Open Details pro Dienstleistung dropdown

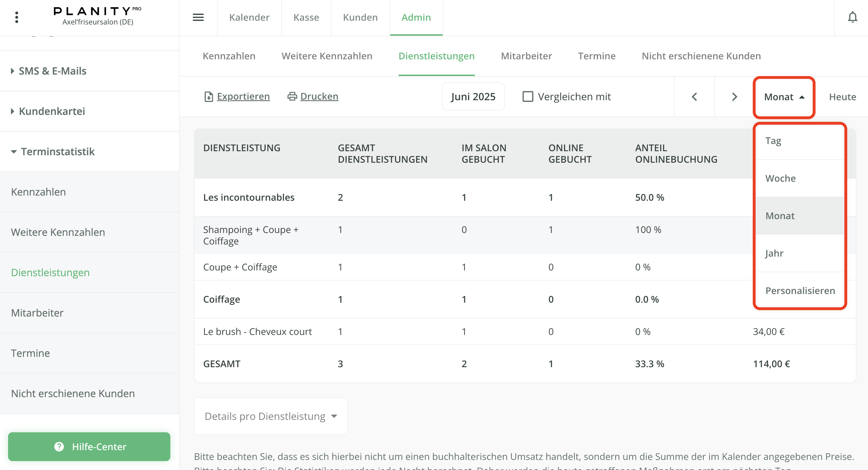click(271, 416)
